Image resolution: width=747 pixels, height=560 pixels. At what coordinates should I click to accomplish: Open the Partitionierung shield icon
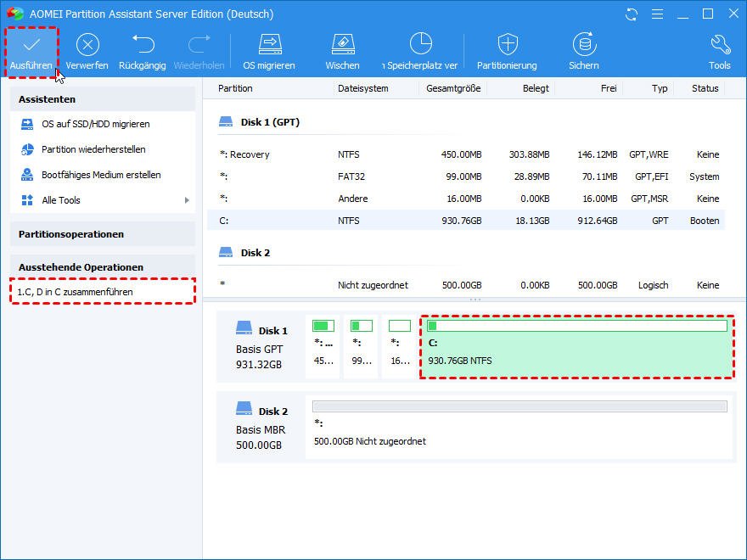coord(507,45)
